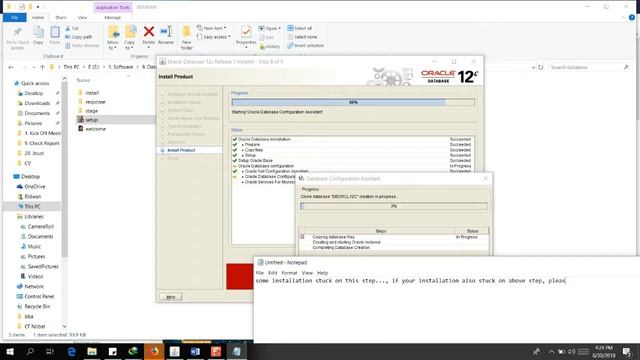Open the Windows Start menu
This screenshot has height=360, width=640.
click(10, 351)
